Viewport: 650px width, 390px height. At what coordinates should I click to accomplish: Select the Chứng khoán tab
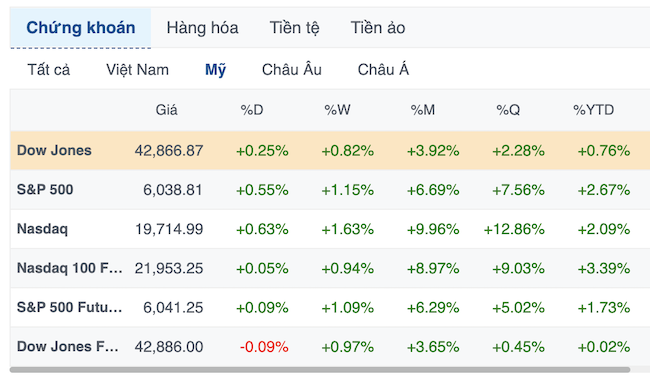pos(80,28)
